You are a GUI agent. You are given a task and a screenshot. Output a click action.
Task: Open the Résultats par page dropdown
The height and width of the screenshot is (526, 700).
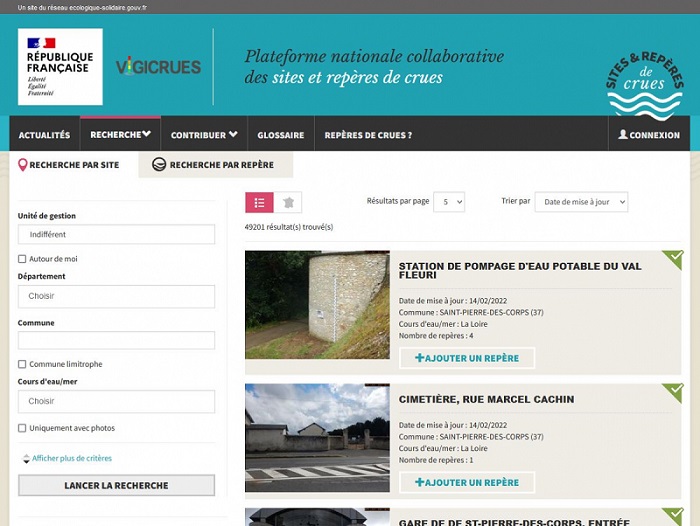[448, 202]
